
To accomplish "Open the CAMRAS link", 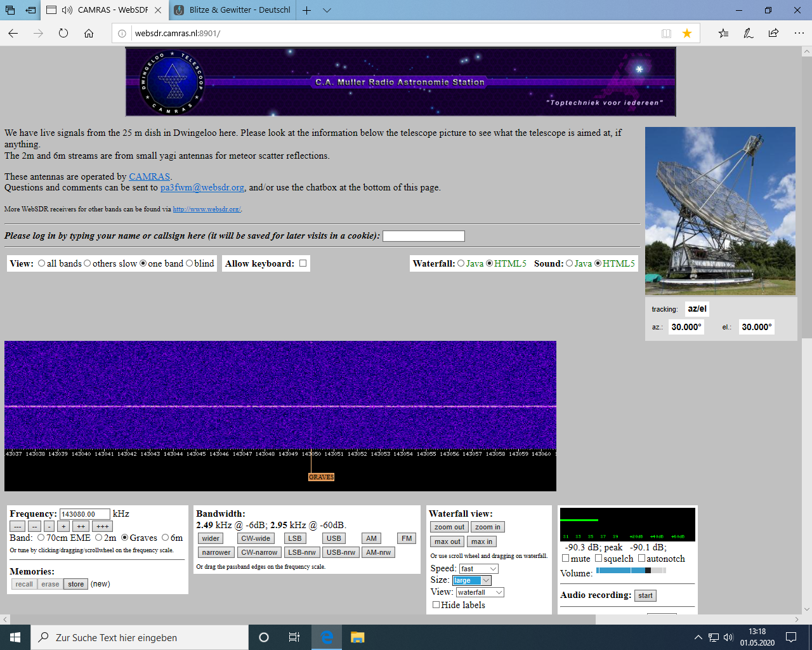I will (150, 176).
